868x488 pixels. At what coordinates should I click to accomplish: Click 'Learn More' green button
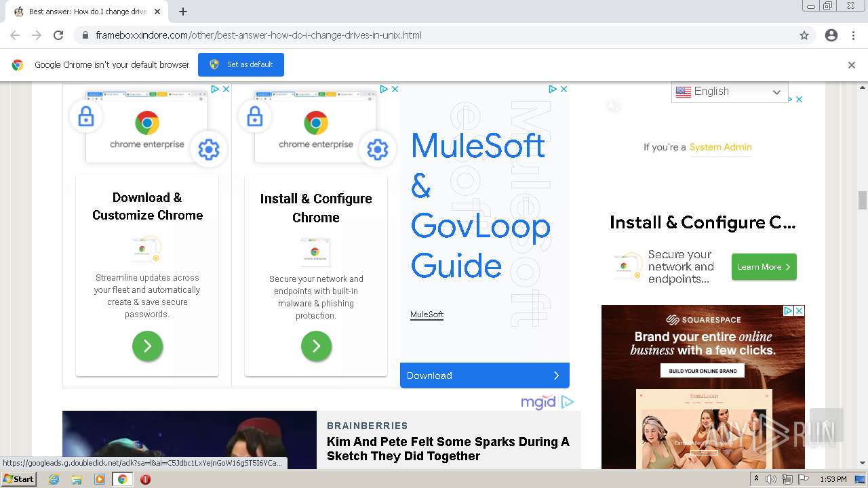(764, 267)
